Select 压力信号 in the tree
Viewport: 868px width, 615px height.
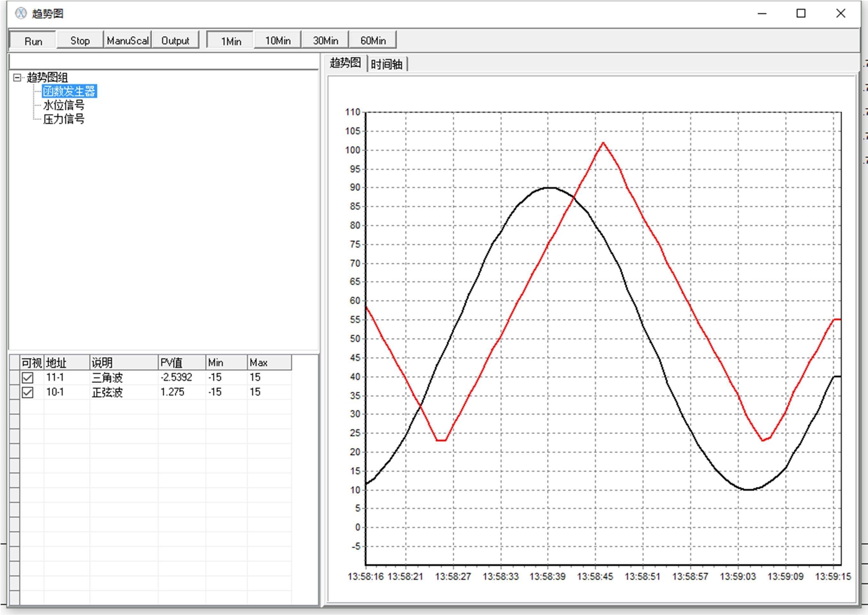(x=63, y=119)
